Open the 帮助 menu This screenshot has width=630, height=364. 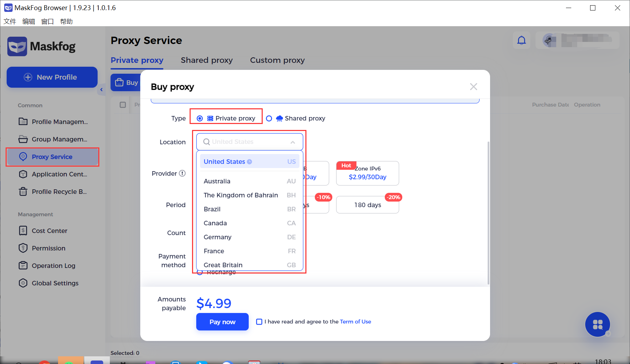coord(66,21)
